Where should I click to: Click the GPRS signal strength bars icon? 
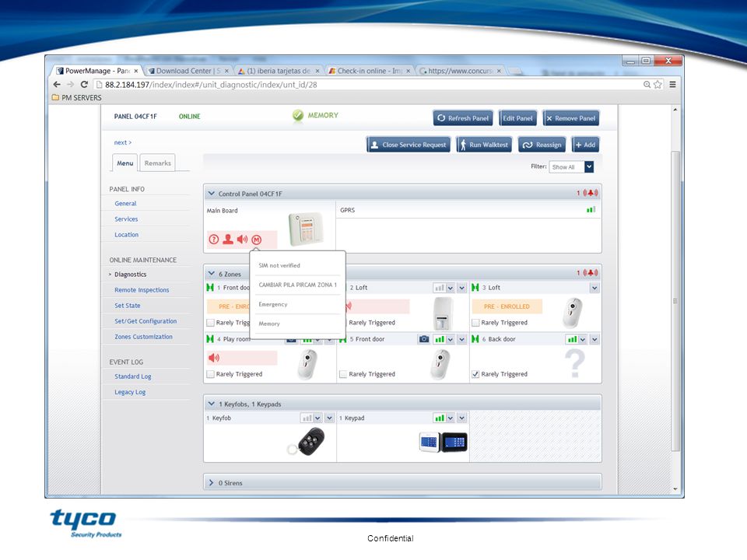click(591, 209)
